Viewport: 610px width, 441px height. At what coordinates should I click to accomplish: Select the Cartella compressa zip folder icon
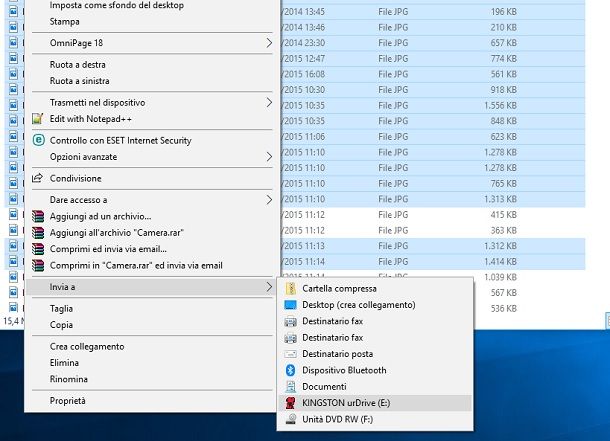[x=291, y=288]
